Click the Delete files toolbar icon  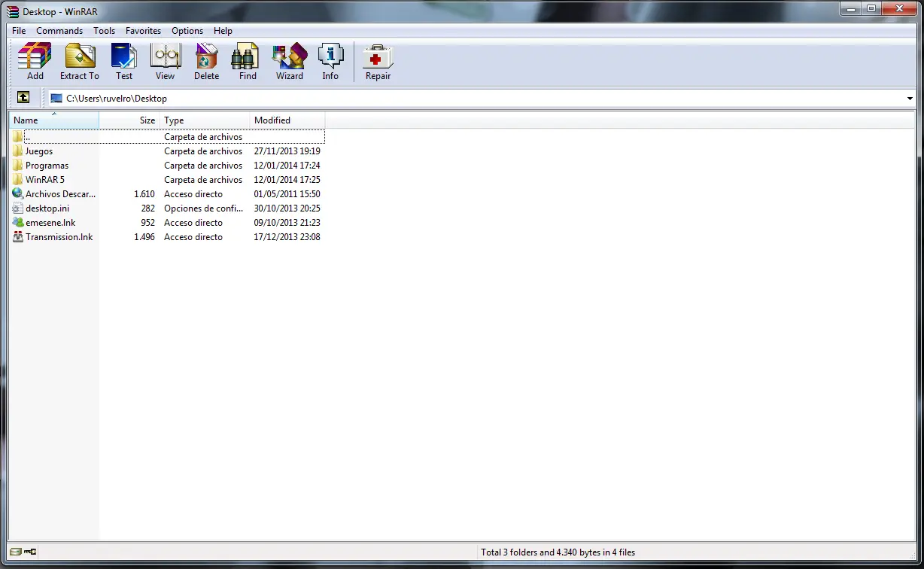point(206,56)
